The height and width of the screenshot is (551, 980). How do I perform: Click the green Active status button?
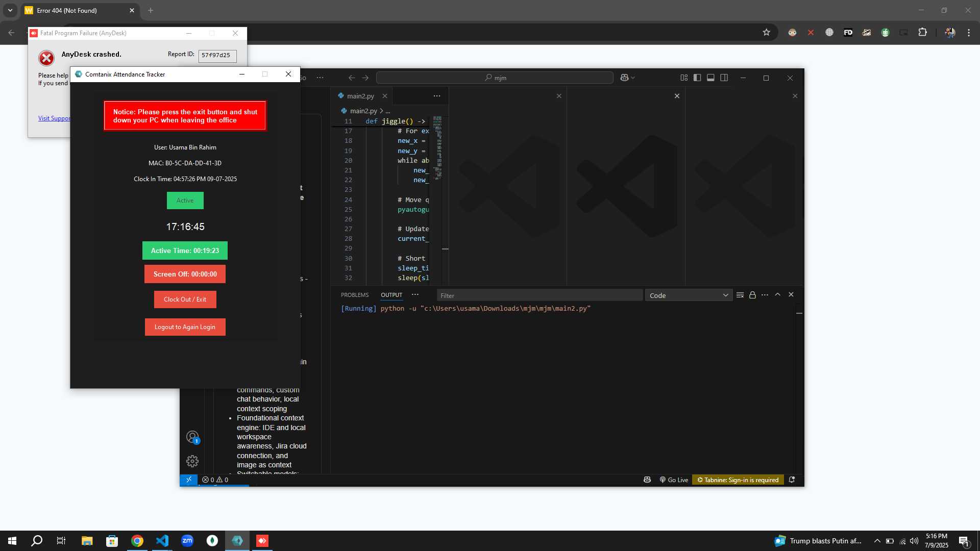click(x=185, y=201)
